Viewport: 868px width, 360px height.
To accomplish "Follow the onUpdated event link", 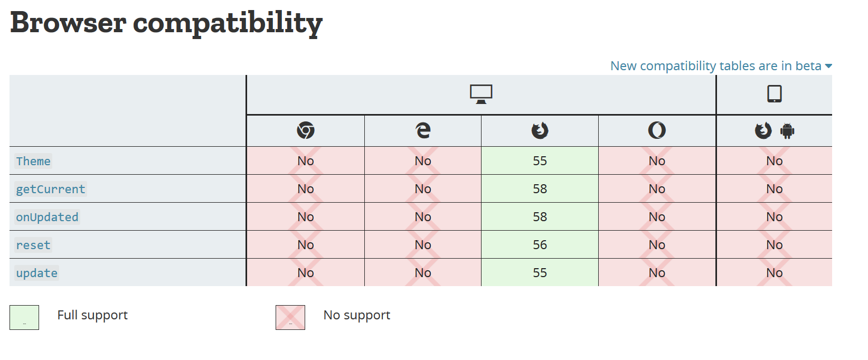I will (47, 217).
